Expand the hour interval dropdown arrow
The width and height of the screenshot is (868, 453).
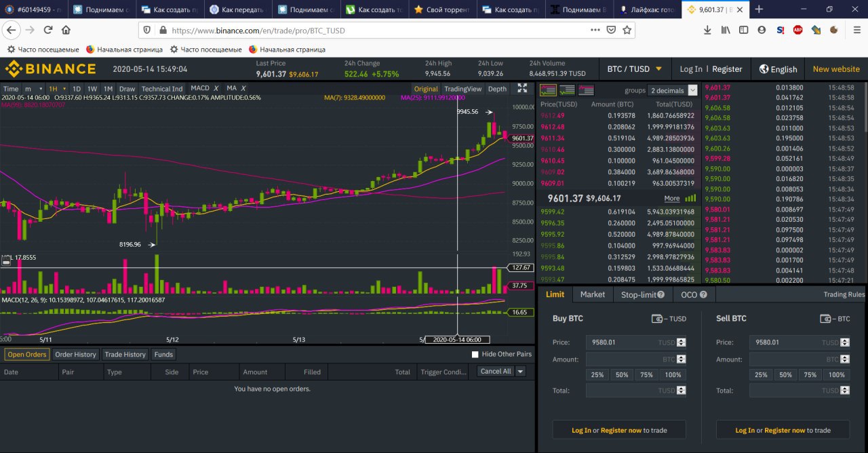64,89
